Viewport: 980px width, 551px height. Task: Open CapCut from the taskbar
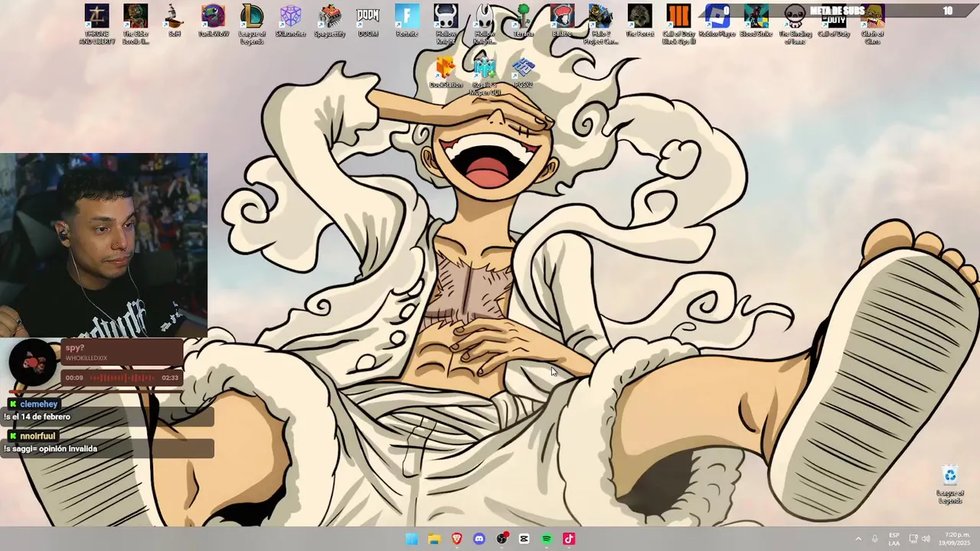[x=524, y=539]
